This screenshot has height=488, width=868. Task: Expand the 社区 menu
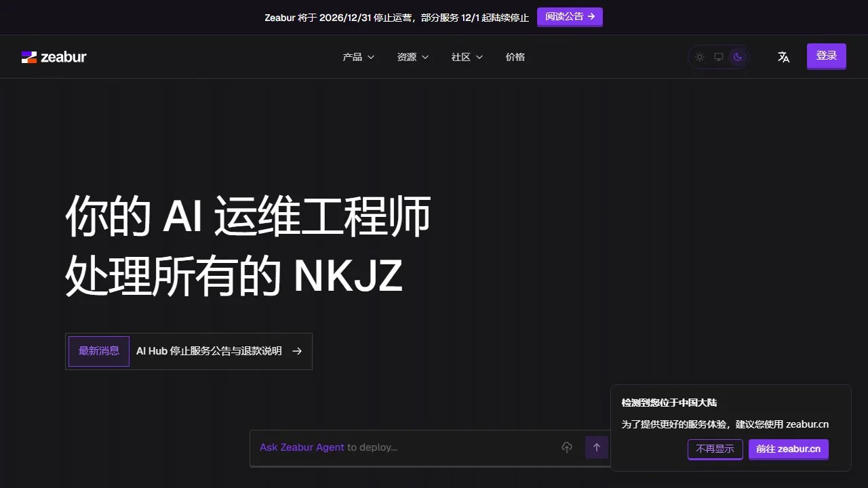coord(467,57)
